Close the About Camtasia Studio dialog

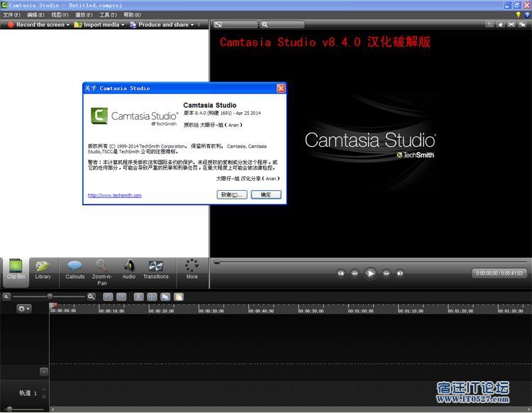pyautogui.click(x=281, y=88)
